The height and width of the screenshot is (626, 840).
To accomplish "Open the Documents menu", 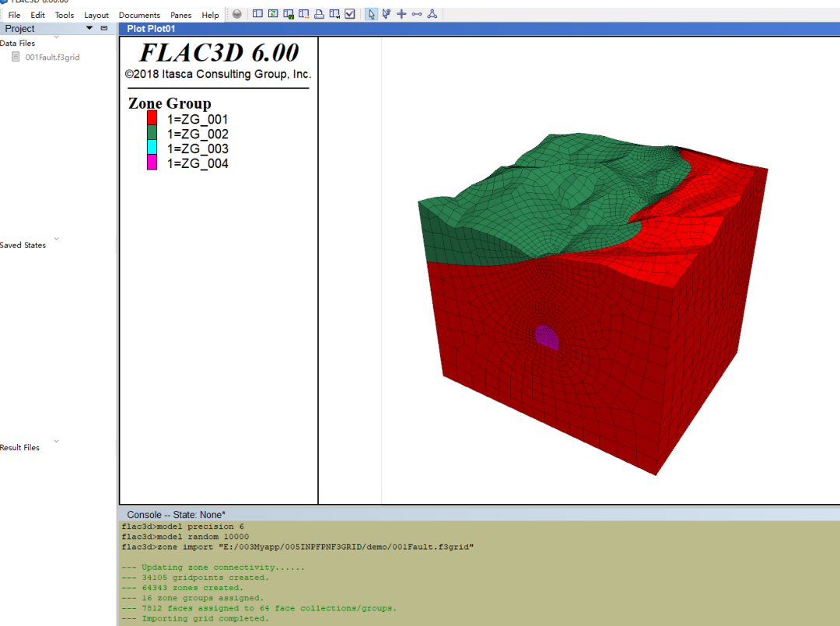I will [139, 15].
